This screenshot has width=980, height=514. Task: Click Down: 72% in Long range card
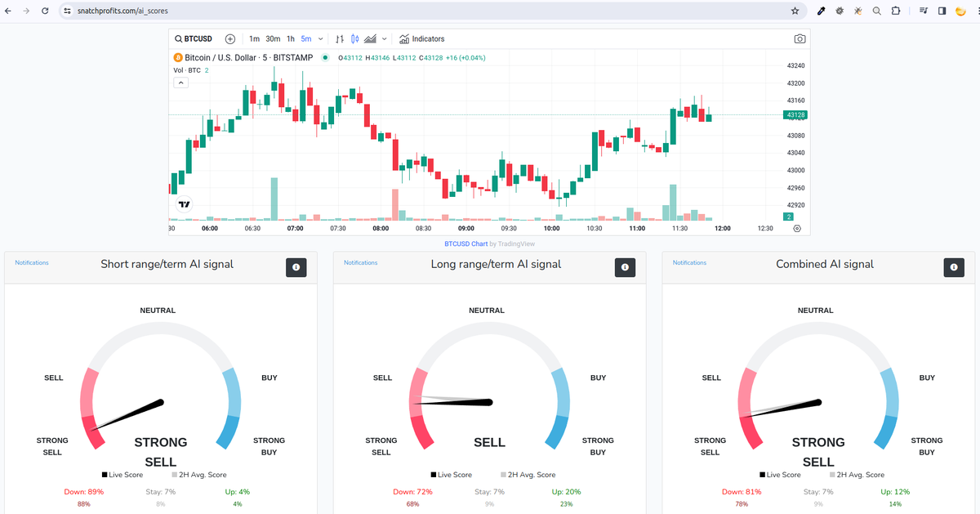[x=412, y=492]
